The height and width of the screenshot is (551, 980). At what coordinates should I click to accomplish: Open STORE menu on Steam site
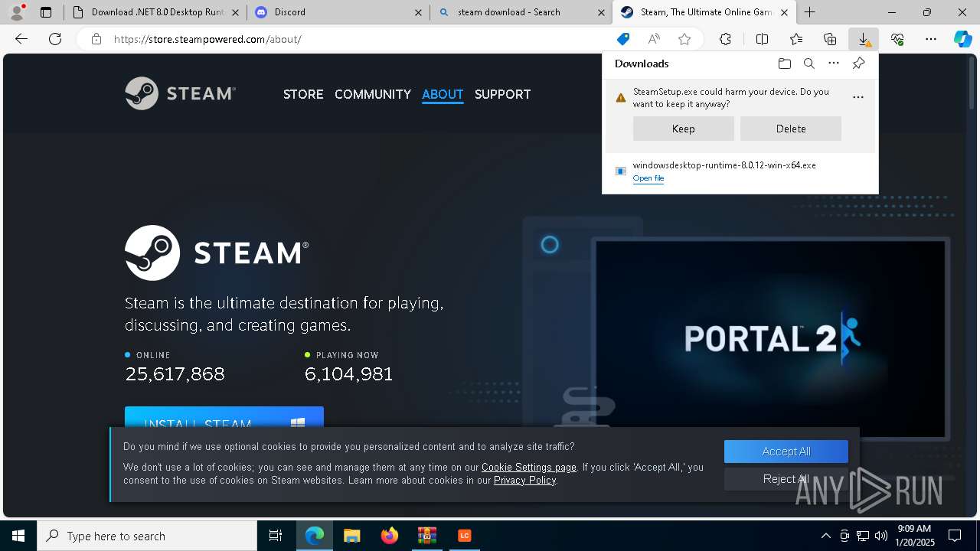pos(303,94)
